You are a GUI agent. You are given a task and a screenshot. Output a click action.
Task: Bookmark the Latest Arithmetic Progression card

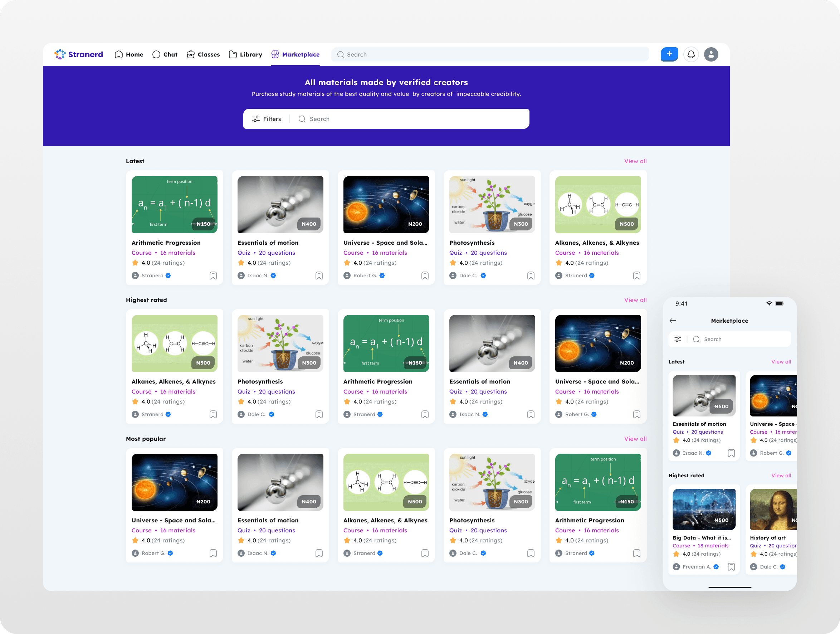(x=213, y=275)
